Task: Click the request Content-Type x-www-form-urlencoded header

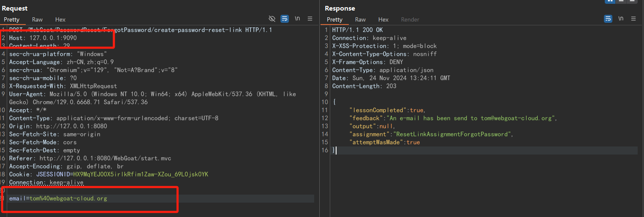Action: point(114,118)
